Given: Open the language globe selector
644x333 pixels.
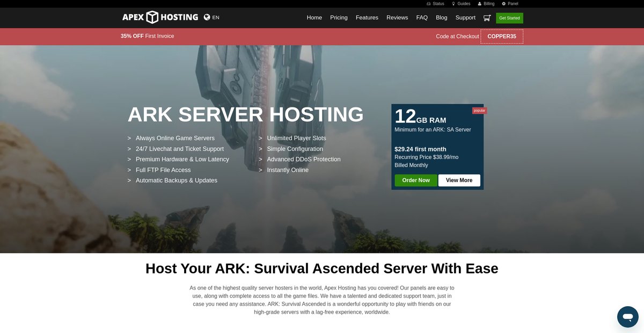Looking at the screenshot, I should pyautogui.click(x=207, y=17).
